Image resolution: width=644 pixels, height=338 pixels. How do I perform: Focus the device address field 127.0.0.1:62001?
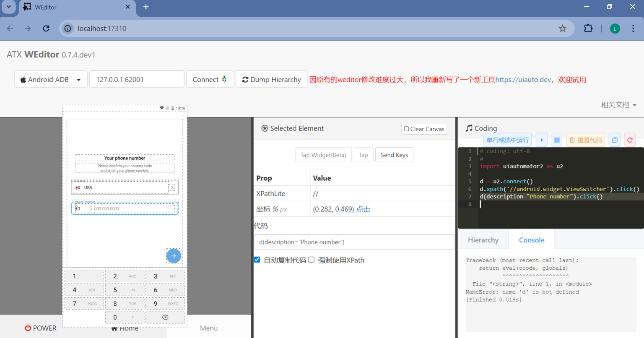coord(137,79)
